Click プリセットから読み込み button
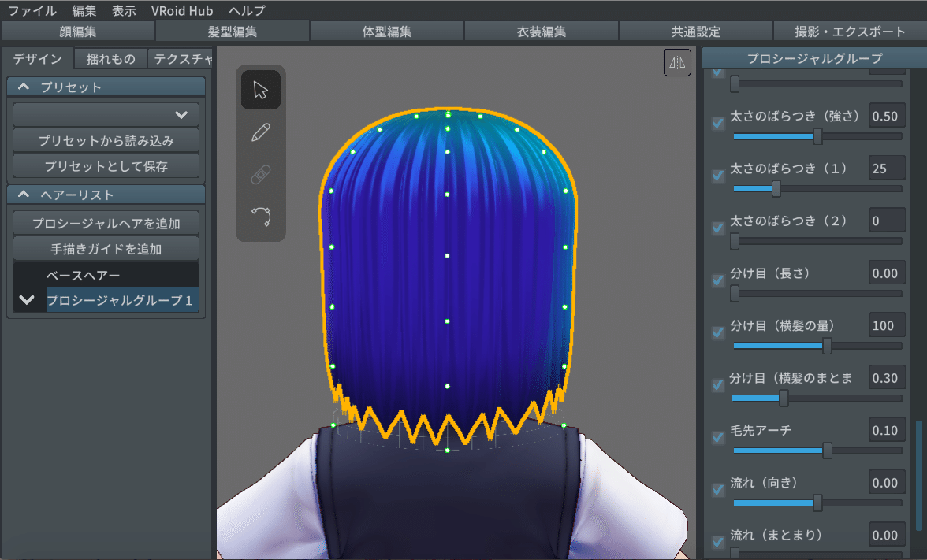Image resolution: width=927 pixels, height=560 pixels. 106,140
